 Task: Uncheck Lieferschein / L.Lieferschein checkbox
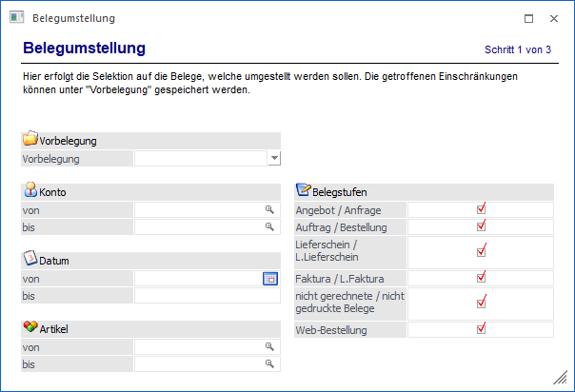click(481, 251)
